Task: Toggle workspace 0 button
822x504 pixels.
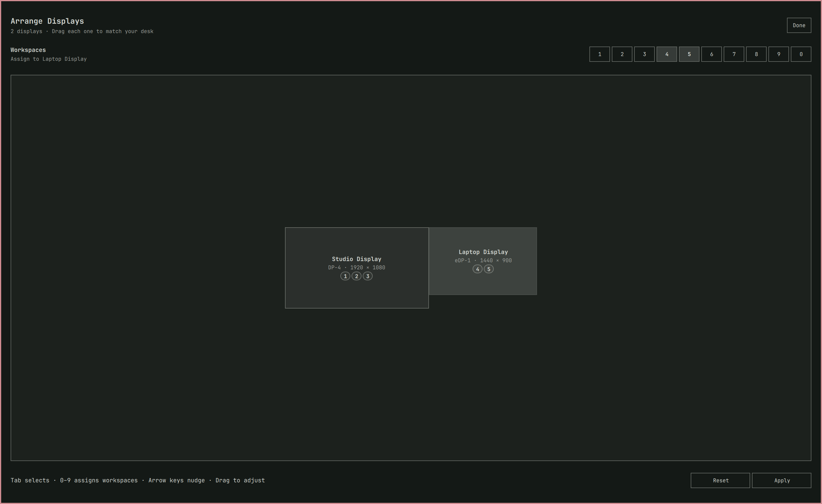Action: click(x=801, y=54)
